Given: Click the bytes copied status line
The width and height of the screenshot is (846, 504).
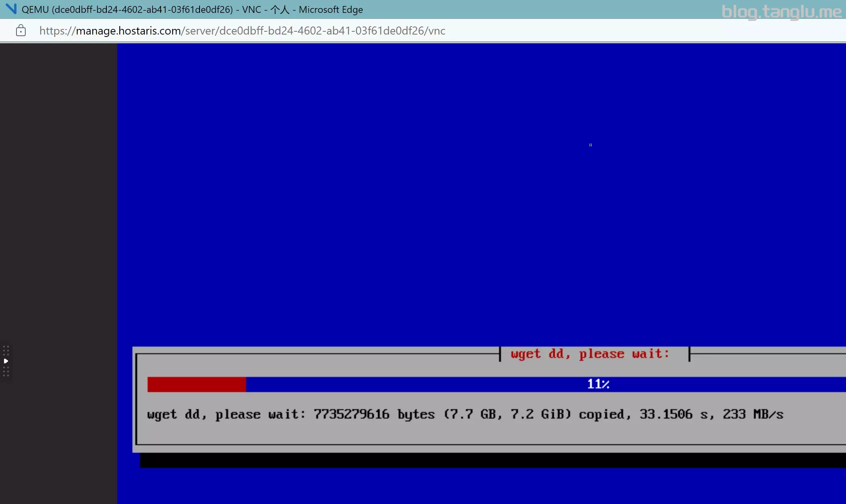Looking at the screenshot, I should 465,414.
